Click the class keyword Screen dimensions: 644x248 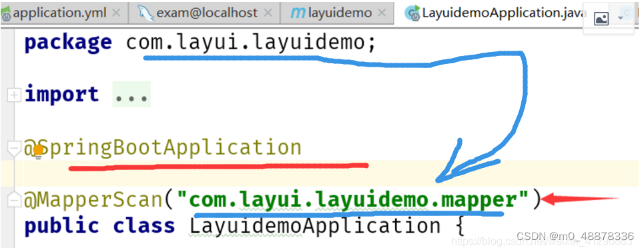144,226
